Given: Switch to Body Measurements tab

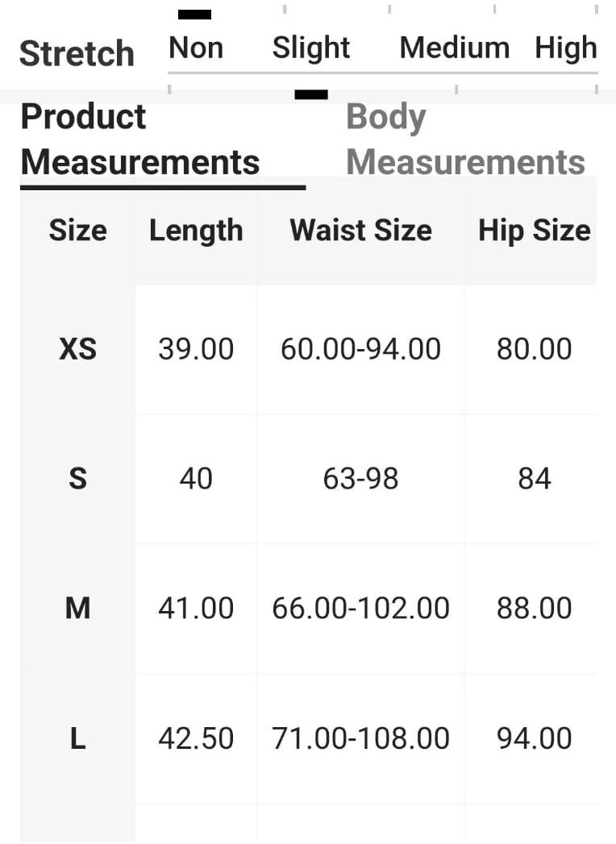Looking at the screenshot, I should (465, 139).
